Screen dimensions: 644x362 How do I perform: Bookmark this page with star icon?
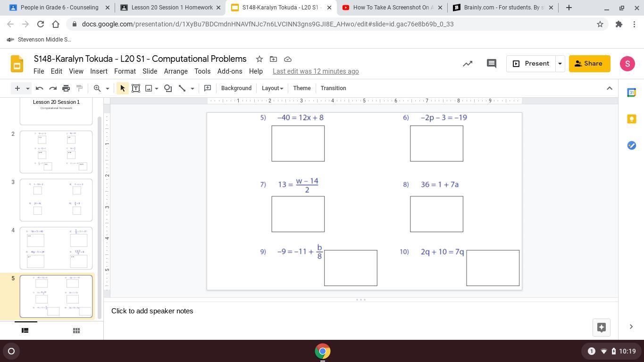point(600,24)
